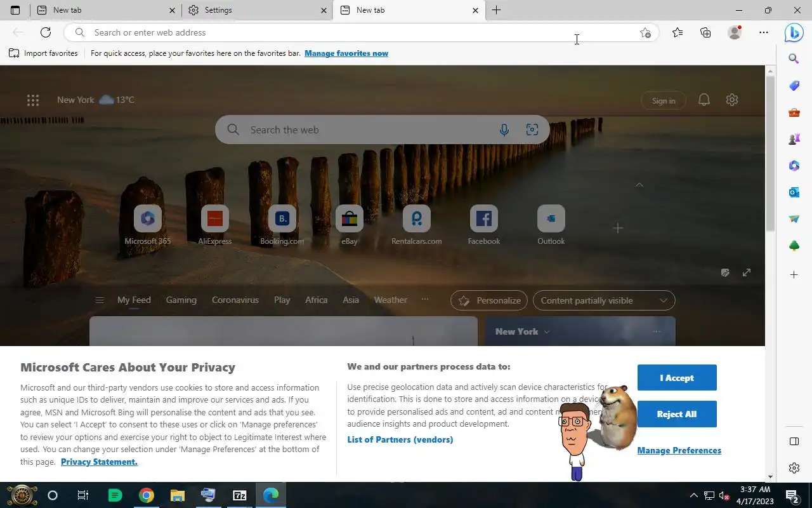Open the Booking.com quick link

coord(282,225)
